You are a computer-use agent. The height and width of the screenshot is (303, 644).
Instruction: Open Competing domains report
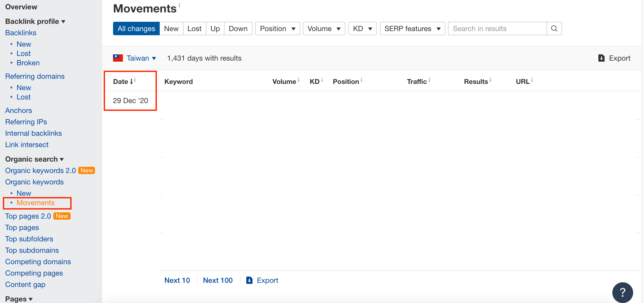(38, 262)
